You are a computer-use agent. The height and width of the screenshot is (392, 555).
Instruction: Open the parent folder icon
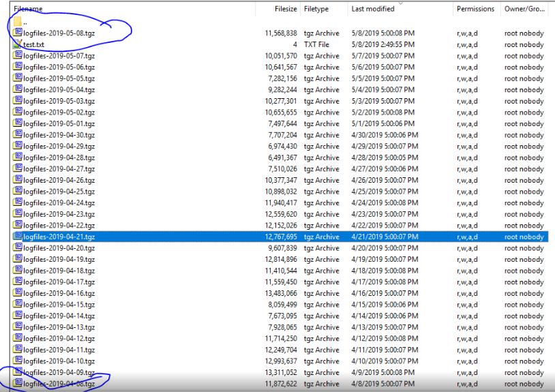tap(17, 22)
